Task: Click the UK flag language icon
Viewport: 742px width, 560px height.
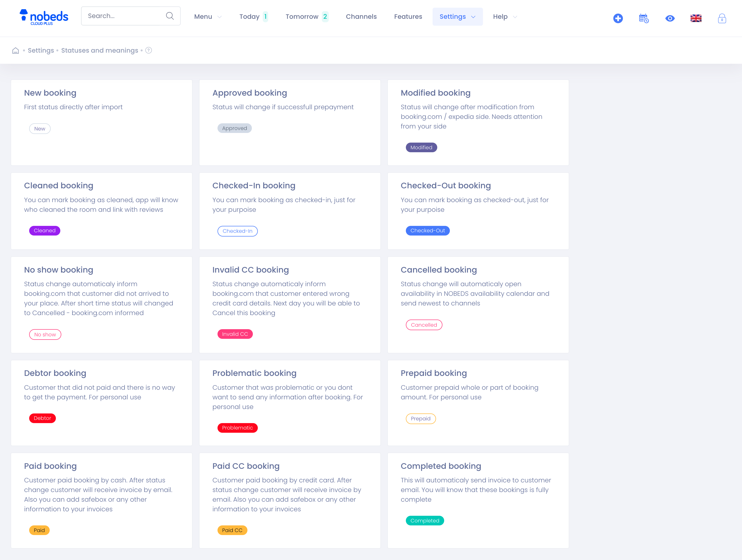Action: (696, 18)
